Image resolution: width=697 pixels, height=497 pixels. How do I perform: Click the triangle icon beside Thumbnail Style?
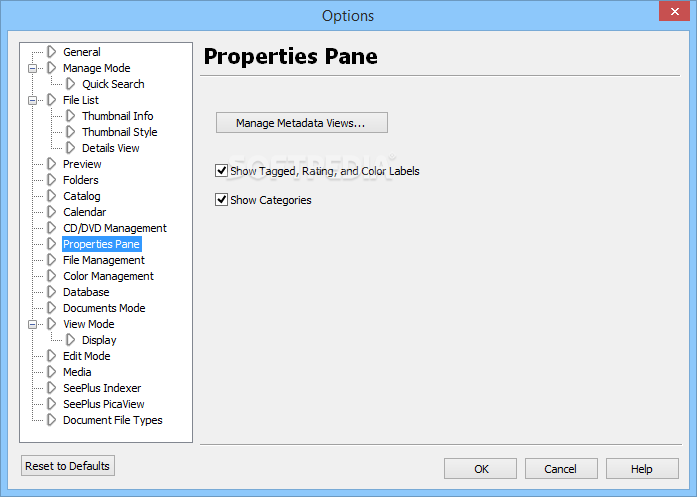click(71, 132)
